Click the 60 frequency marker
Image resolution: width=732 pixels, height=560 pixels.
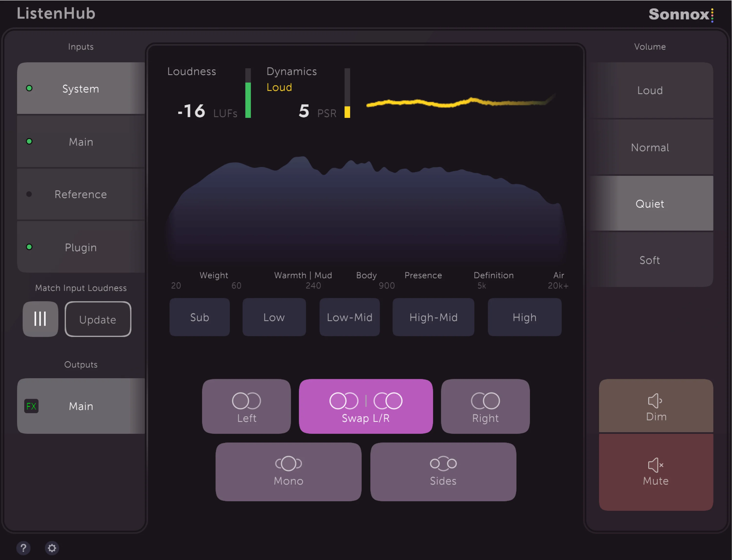point(236,286)
